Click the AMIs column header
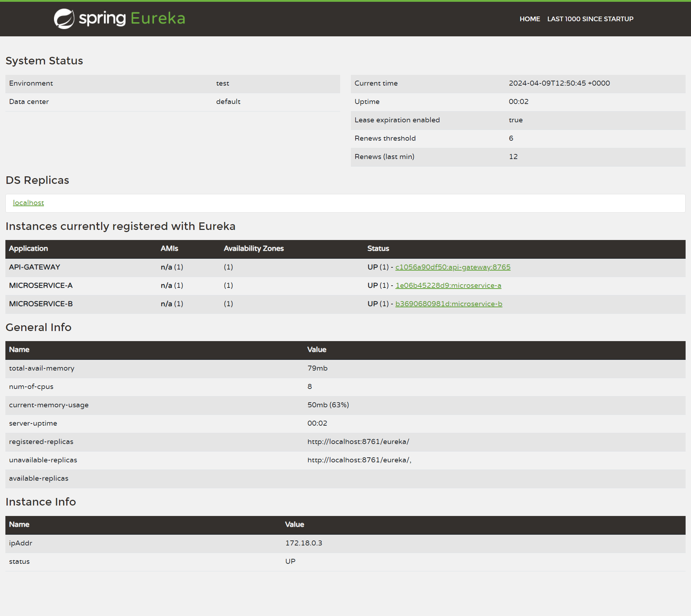The image size is (691, 616). tap(170, 248)
